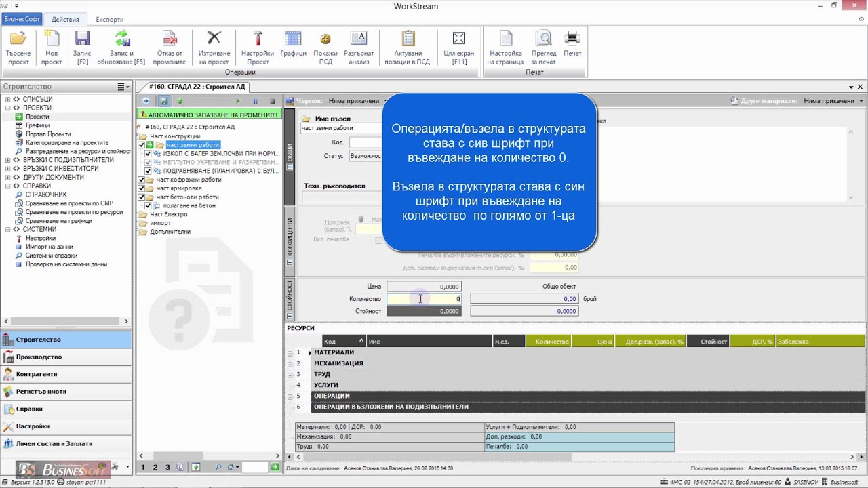This screenshot has height=488, width=868.
Task: Expand the СПИСЪЦИ tree node
Action: (x=7, y=100)
